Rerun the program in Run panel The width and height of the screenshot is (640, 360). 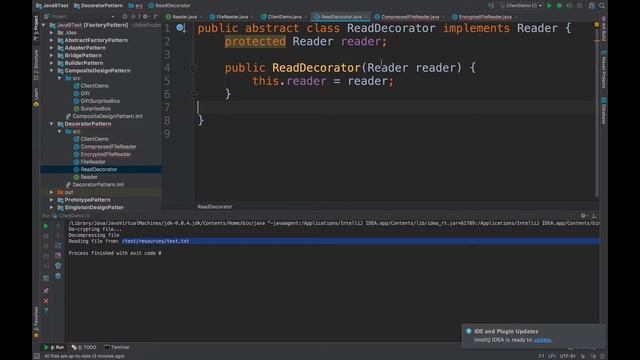[x=46, y=226]
